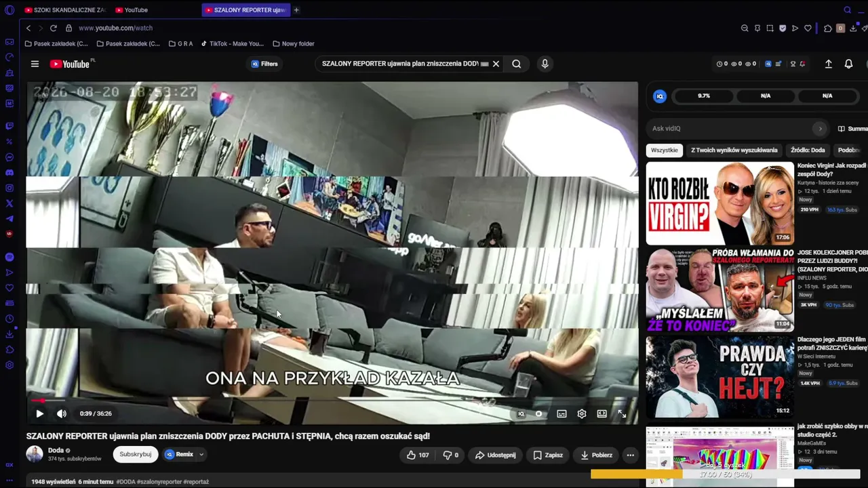
Task: Clear the YouTube search box text
Action: (x=496, y=64)
